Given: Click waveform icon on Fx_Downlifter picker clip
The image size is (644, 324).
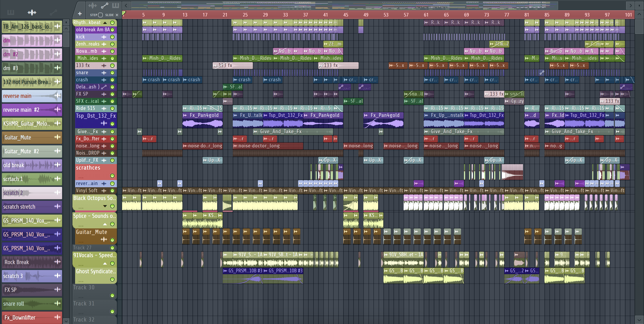Looking at the screenshot, I should tap(57, 317).
